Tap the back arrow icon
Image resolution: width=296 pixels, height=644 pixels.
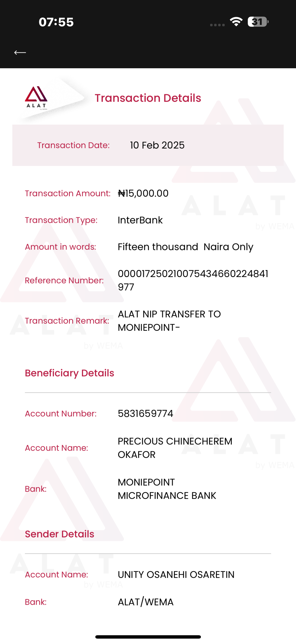click(x=20, y=53)
